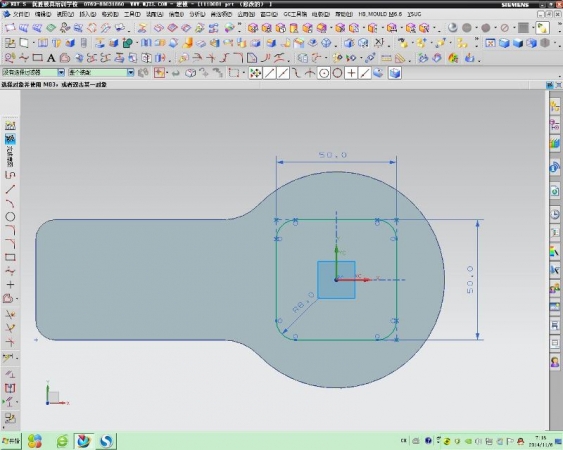Open the HS_MOULD M6.6 menu
Screen dimensions: 563x450
click(x=380, y=14)
